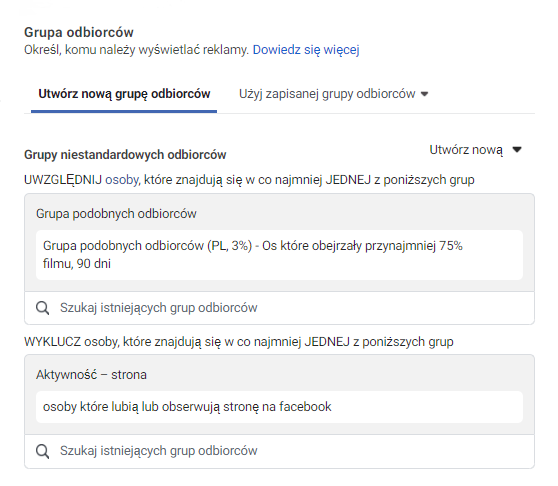The width and height of the screenshot is (558, 486).
Task: Click the Określ, komu należy wyświetlać reklamy description
Action: (x=136, y=50)
